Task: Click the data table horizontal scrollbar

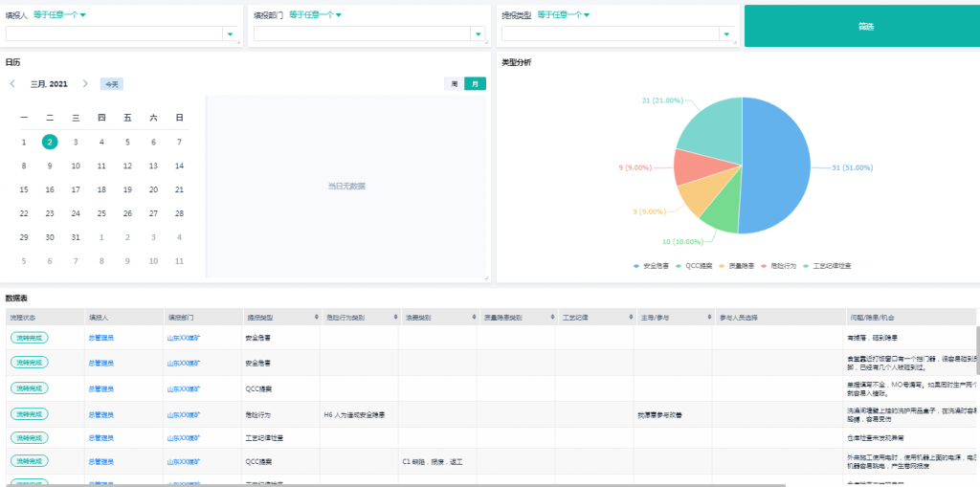Action: pos(393,485)
